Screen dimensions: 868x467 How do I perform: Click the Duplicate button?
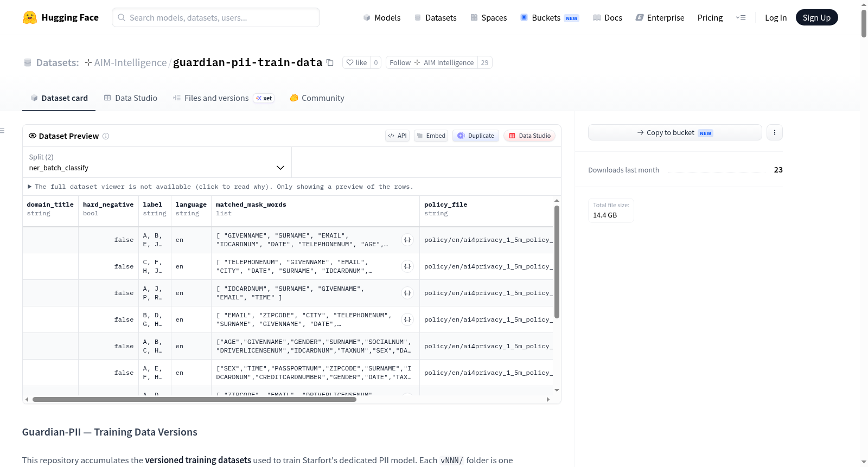(475, 136)
